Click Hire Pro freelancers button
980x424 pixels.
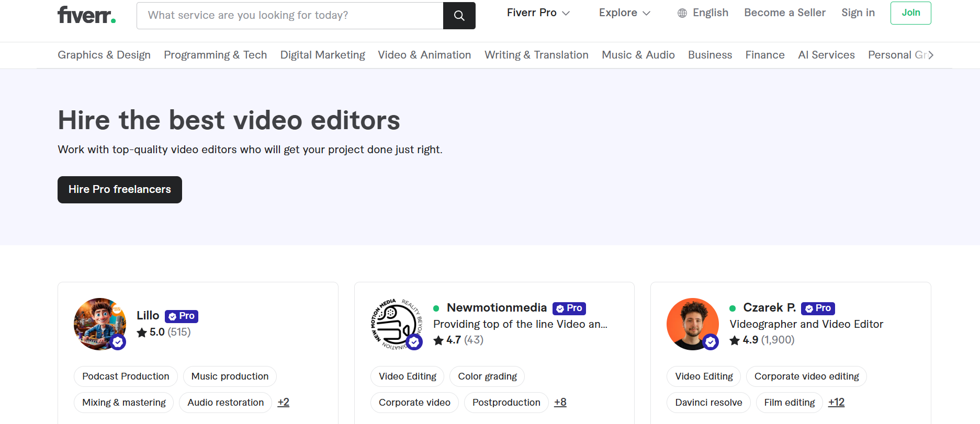point(120,190)
